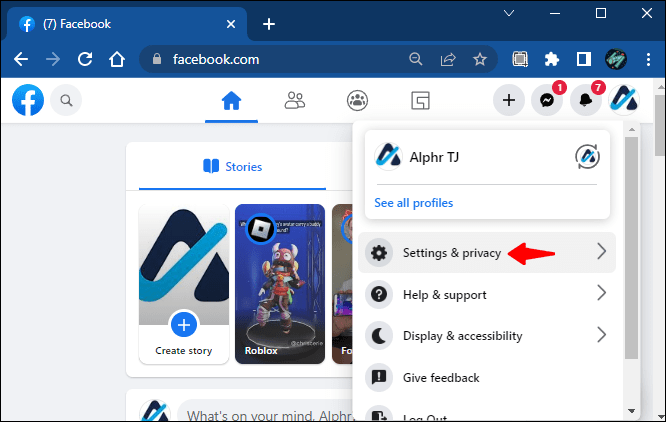Expand the Settings & privacy chevron
This screenshot has width=666, height=422.
click(x=601, y=252)
